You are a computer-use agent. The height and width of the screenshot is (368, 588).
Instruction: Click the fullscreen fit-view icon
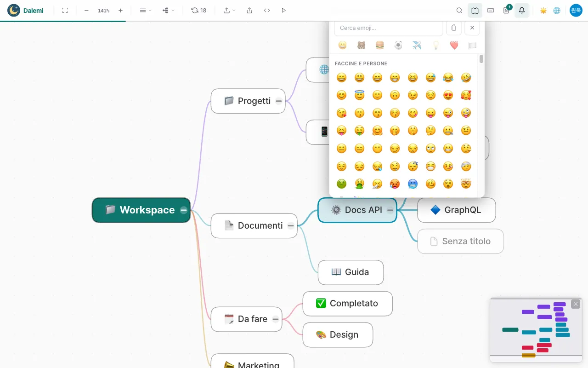(x=65, y=10)
